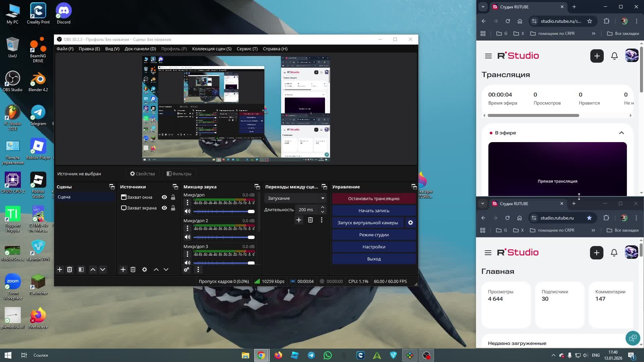Image resolution: width=644 pixels, height=362 pixels.
Task: Collapse the В эфире section
Action: [622, 133]
